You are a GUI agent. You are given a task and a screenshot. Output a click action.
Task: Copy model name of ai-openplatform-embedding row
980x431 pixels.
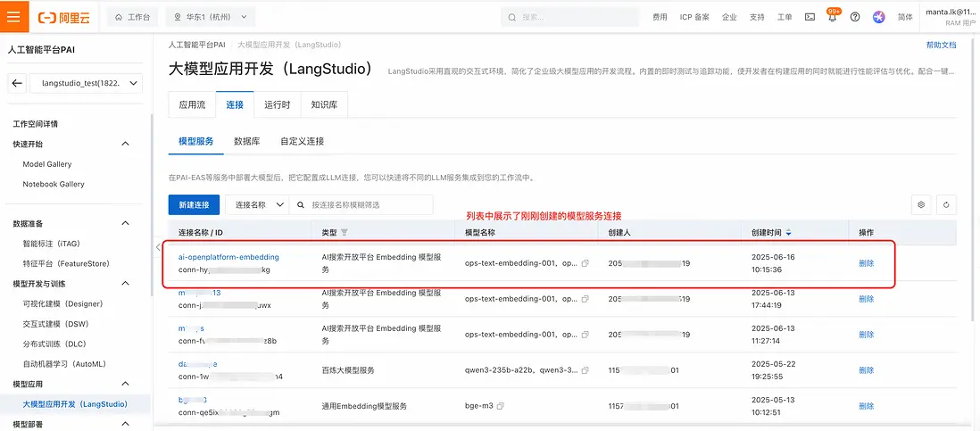tap(585, 263)
